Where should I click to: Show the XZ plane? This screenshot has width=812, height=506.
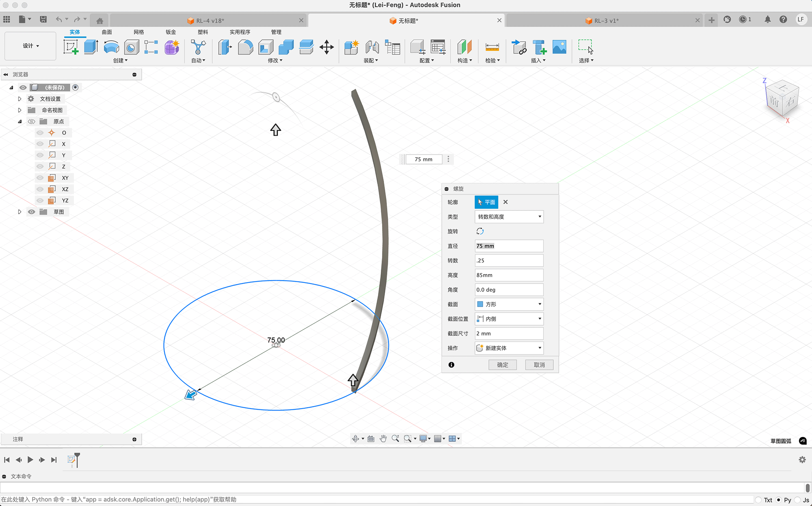pyautogui.click(x=40, y=189)
